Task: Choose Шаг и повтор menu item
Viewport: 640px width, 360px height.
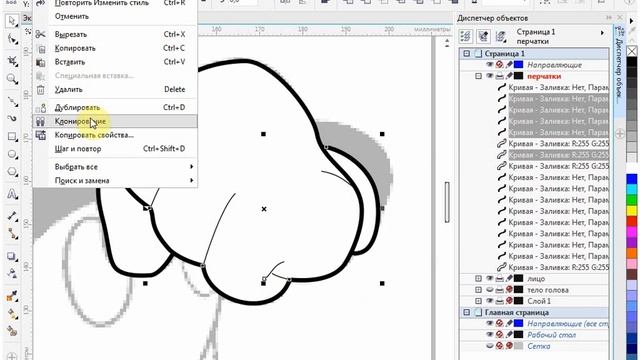Action: pyautogui.click(x=115, y=149)
